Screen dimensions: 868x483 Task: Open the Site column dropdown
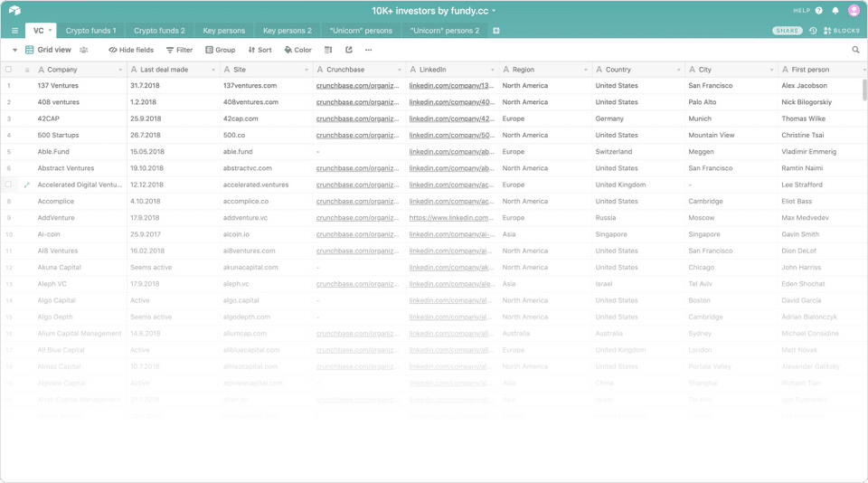307,70
